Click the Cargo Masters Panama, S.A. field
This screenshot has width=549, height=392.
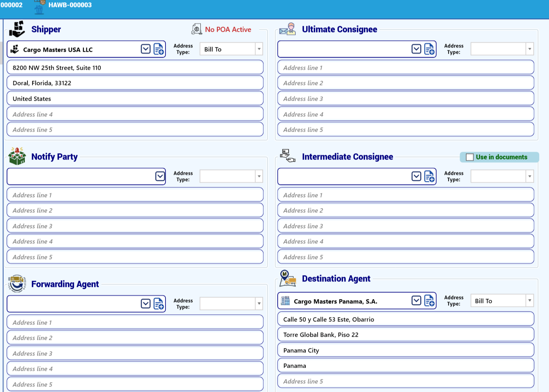point(357,301)
